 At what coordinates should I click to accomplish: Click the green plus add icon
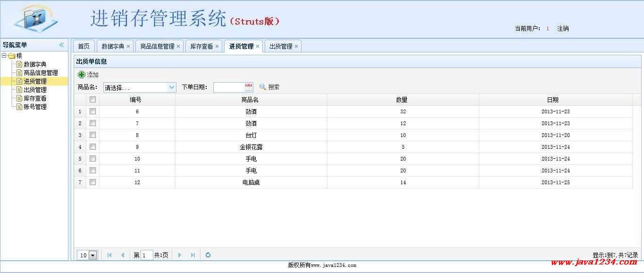click(82, 75)
